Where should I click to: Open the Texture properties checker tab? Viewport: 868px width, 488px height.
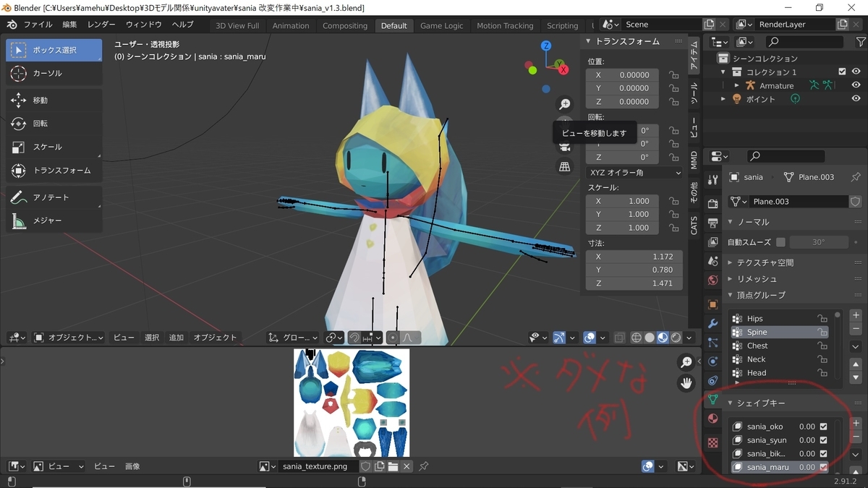point(712,442)
